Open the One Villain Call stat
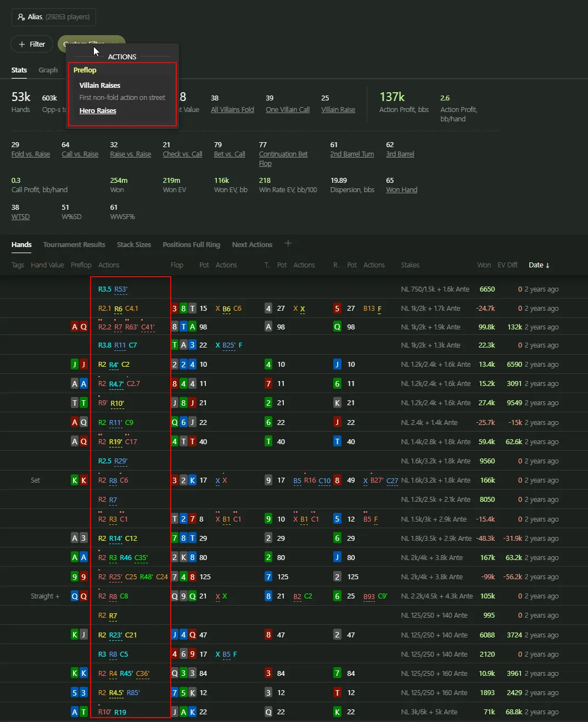Screen dimensions: 588x722 click(287, 110)
